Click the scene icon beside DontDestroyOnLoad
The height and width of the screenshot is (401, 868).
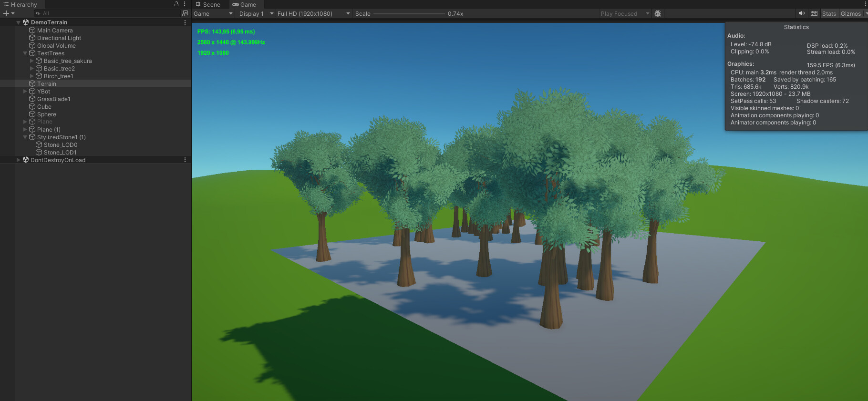26,160
